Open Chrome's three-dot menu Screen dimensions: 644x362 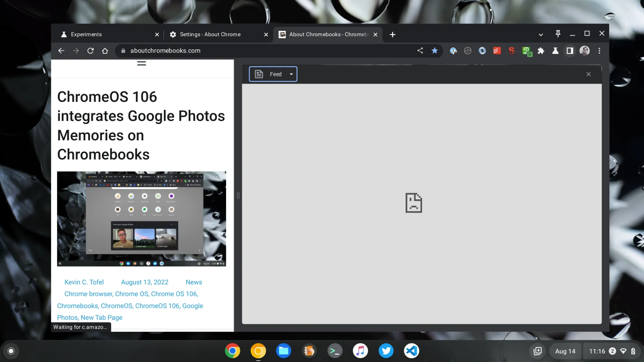[x=600, y=51]
